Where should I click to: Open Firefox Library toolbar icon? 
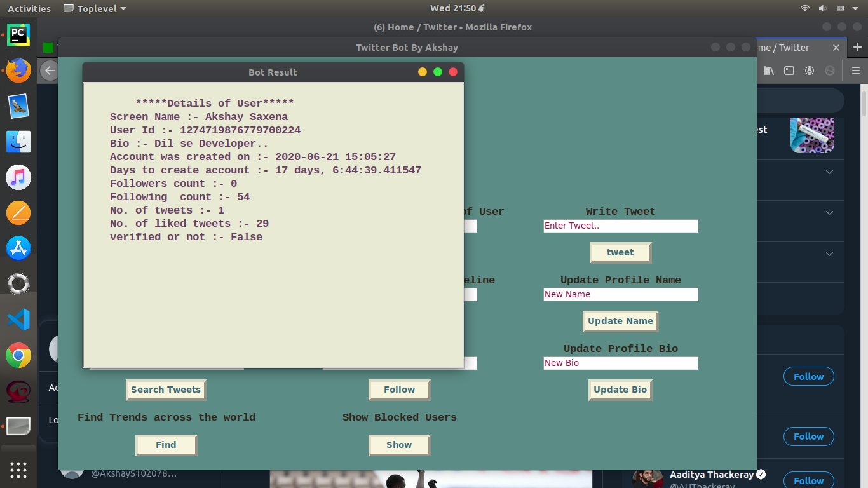point(769,71)
